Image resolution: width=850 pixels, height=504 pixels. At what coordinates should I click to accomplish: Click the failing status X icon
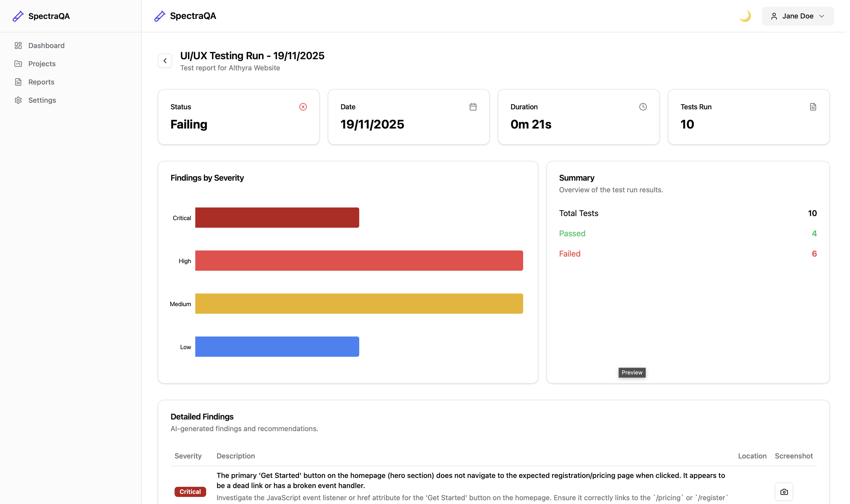tap(303, 107)
